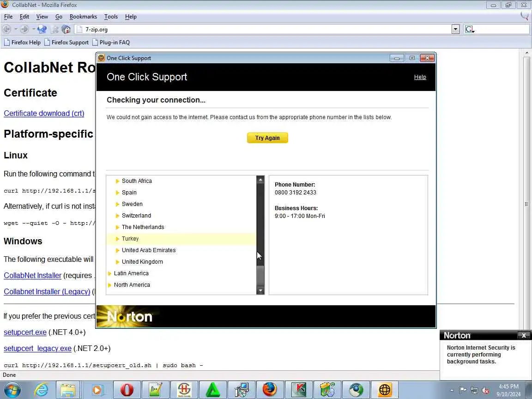Click the Try Again button
The width and height of the screenshot is (532, 399).
[267, 138]
